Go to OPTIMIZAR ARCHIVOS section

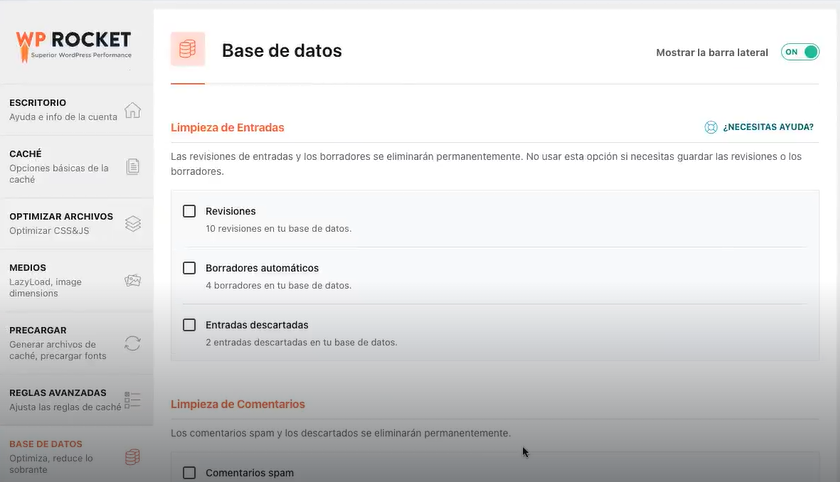click(77, 223)
